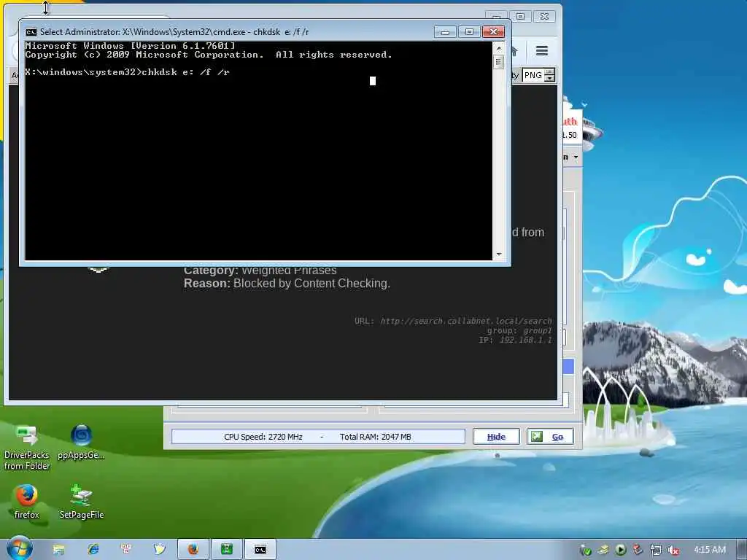Open DriverPacks from Folder desktop shortcut
The width and height of the screenshot is (747, 560).
click(27, 448)
